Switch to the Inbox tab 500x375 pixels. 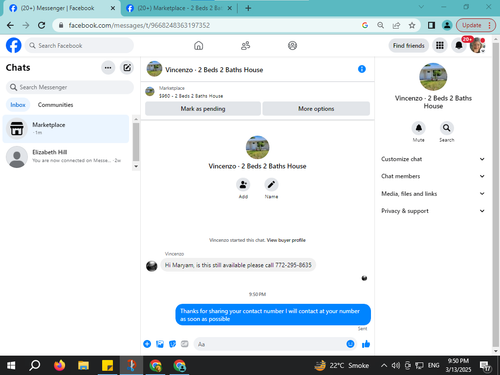(x=18, y=105)
